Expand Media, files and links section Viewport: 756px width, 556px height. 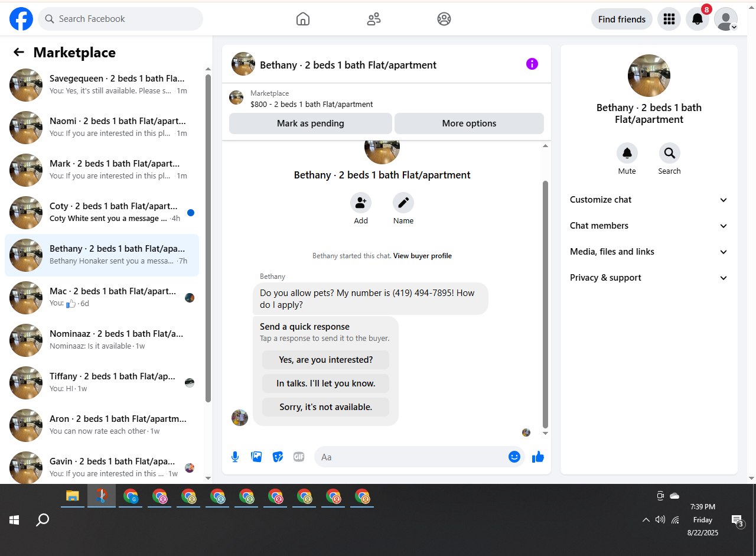[649, 252]
